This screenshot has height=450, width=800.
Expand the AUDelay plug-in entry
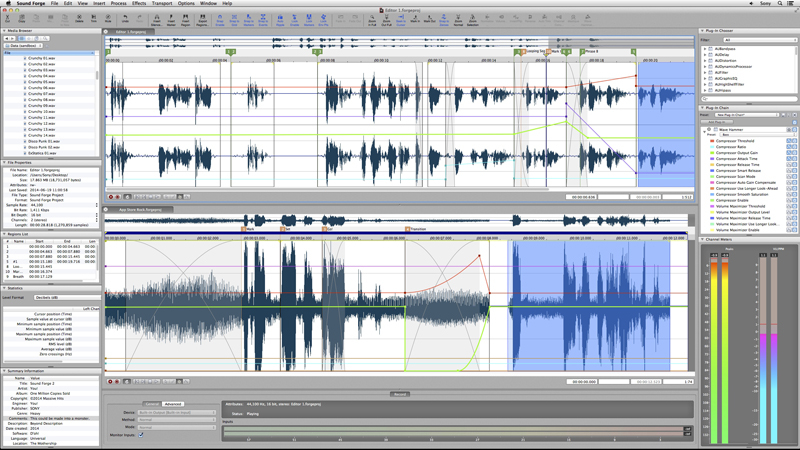705,55
